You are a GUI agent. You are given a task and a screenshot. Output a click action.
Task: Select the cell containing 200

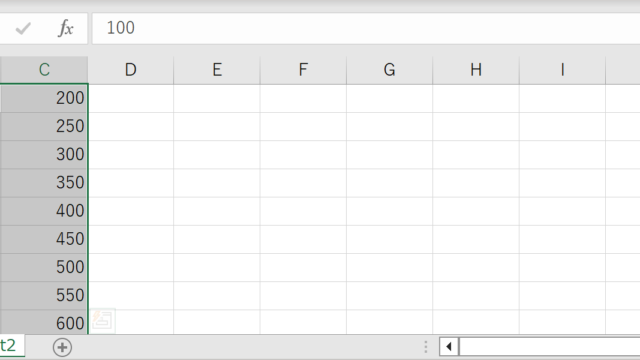(x=44, y=98)
